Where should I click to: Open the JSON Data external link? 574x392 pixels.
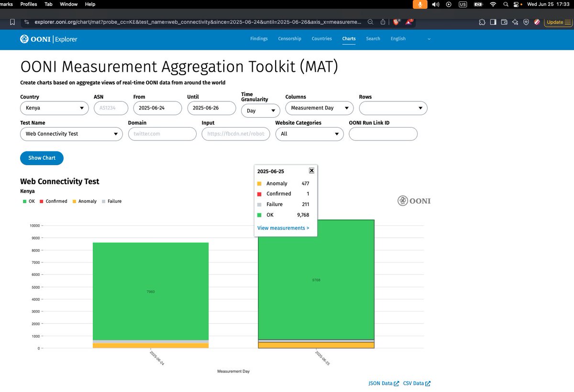[384, 383]
